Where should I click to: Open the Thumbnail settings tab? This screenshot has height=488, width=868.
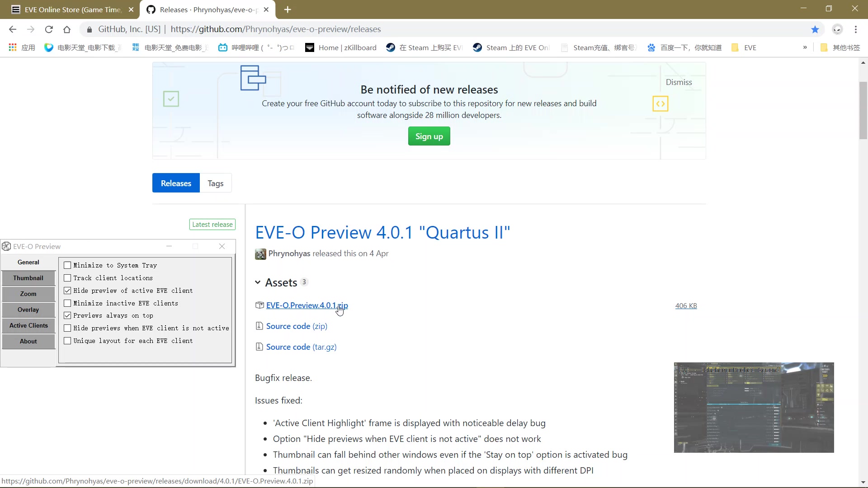coord(28,278)
